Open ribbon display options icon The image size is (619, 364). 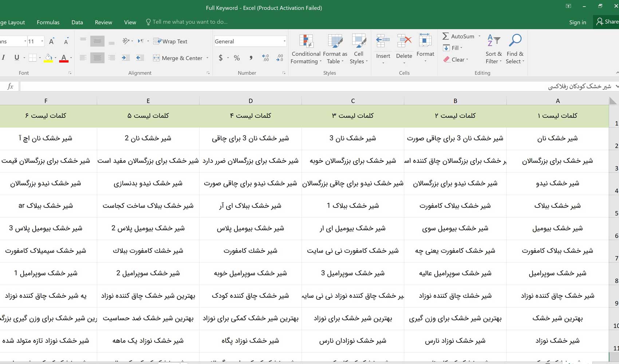click(568, 6)
